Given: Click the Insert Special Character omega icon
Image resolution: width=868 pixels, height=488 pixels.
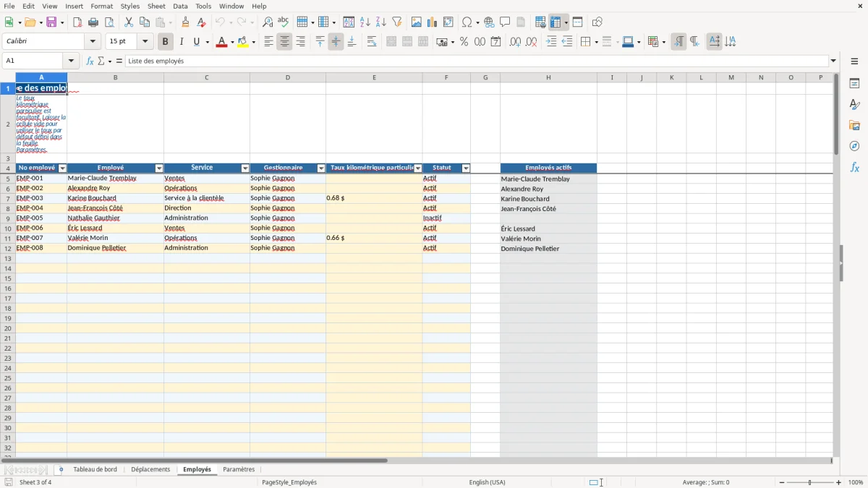Looking at the screenshot, I should [467, 22].
